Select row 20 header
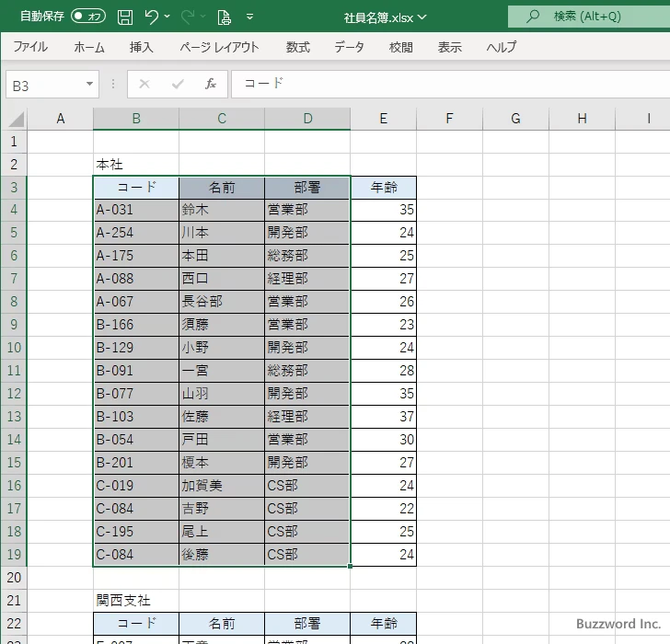The height and width of the screenshot is (644, 670). pyautogui.click(x=14, y=578)
